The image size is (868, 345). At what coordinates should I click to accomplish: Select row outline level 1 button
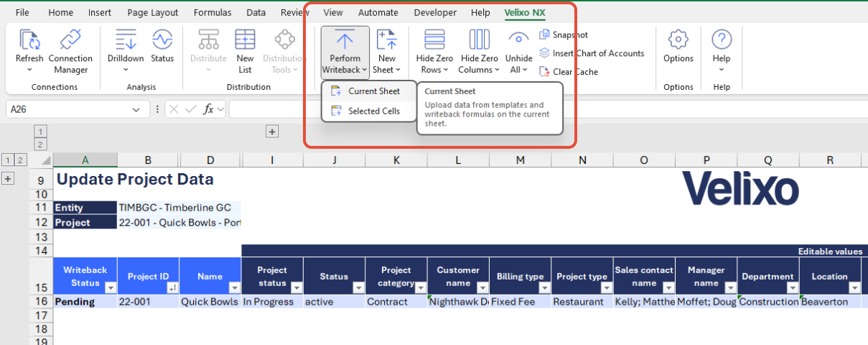pyautogui.click(x=8, y=160)
